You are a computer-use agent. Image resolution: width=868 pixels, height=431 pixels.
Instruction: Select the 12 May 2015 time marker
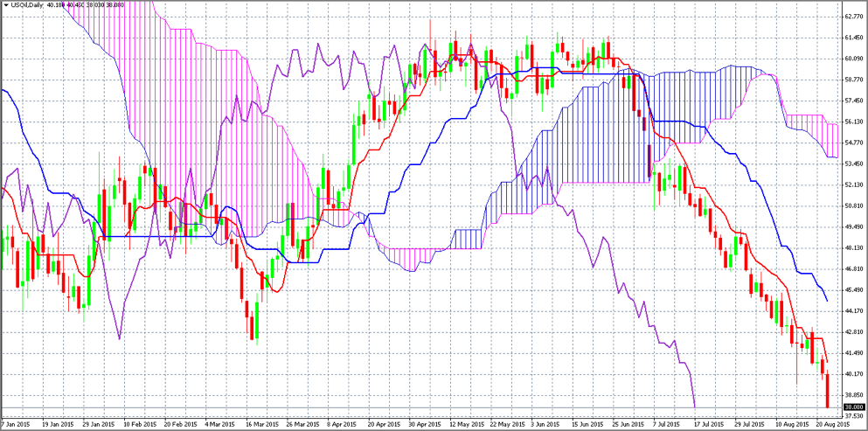coord(465,425)
